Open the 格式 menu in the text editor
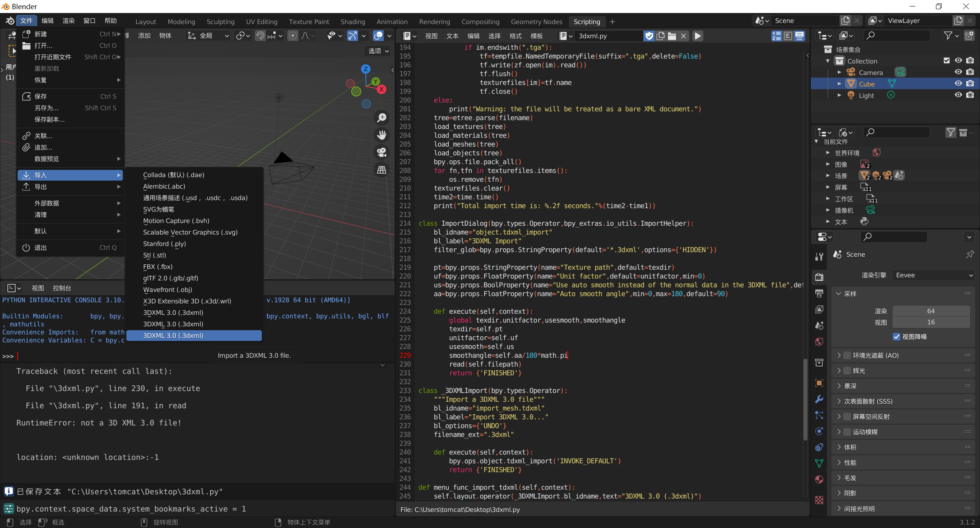This screenshot has width=980, height=528. (x=515, y=36)
